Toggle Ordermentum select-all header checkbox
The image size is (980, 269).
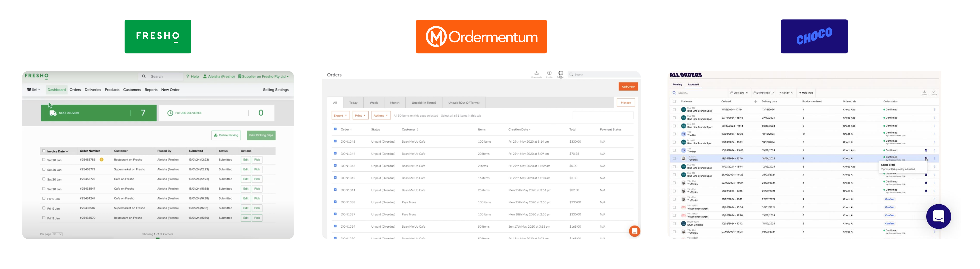coord(335,129)
